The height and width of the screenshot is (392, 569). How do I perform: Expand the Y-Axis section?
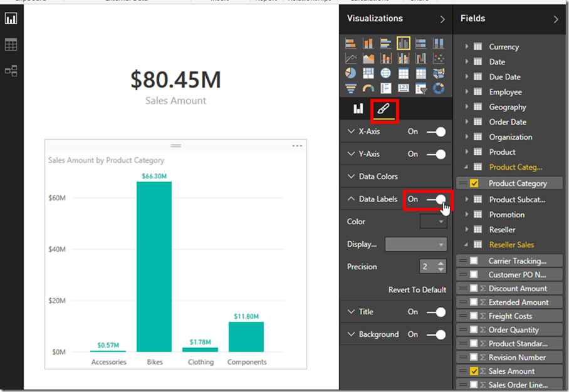click(351, 154)
